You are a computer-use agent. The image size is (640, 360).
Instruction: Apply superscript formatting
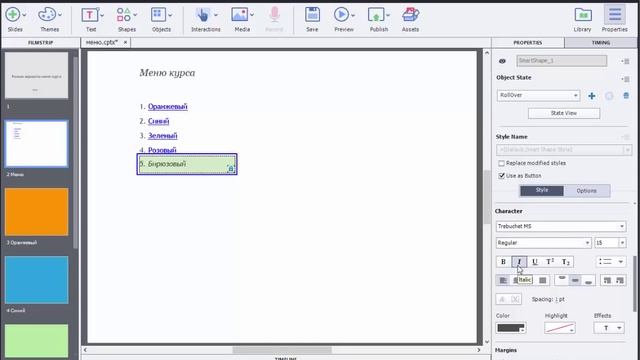click(550, 262)
